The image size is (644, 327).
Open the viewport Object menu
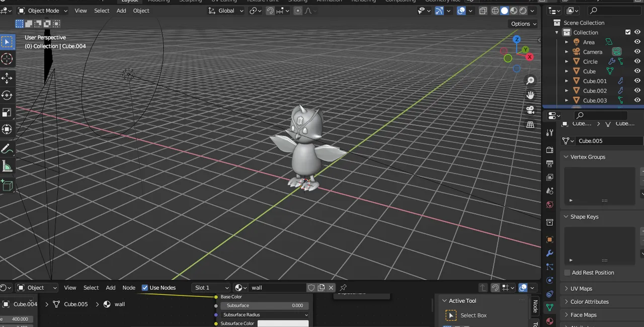coord(141,11)
